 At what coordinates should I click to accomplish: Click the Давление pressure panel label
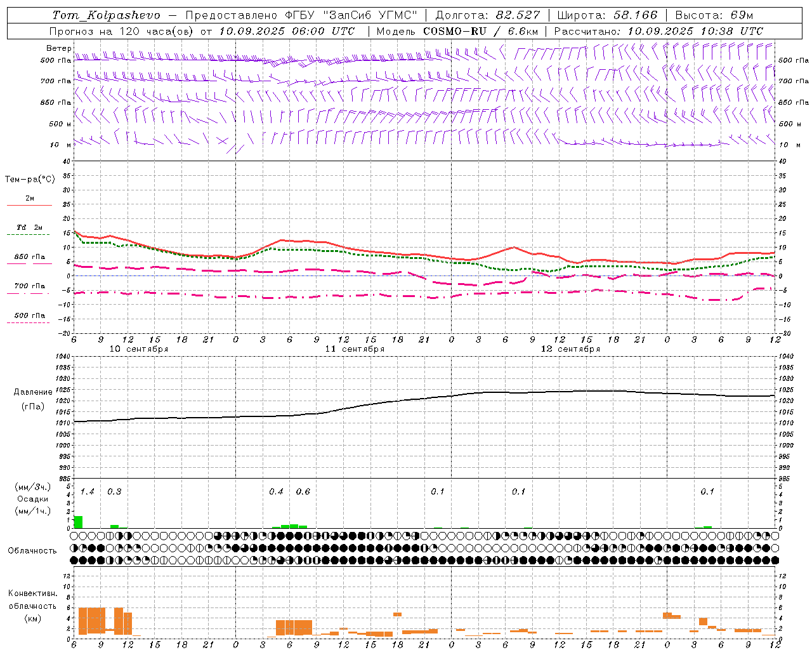[33, 392]
